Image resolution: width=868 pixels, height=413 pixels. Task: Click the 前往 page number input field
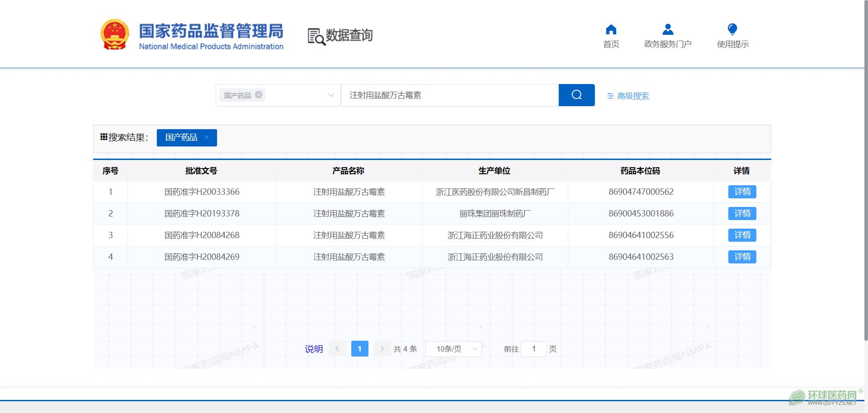(x=533, y=349)
